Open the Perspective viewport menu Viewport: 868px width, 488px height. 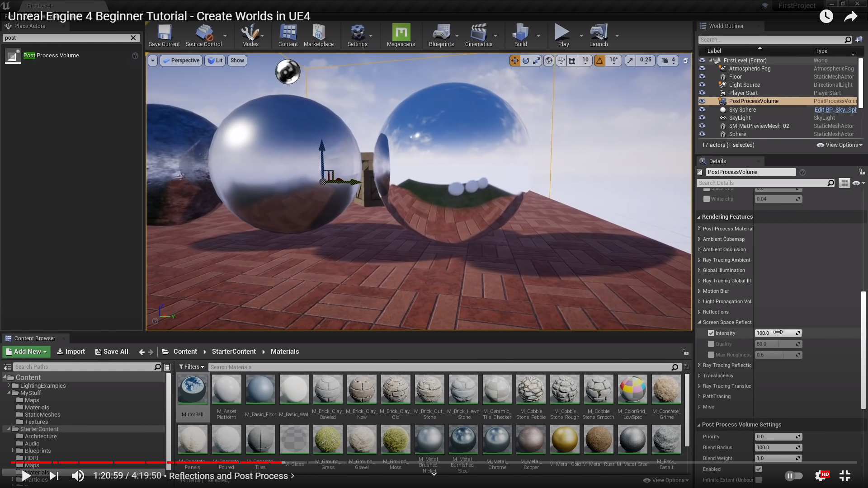point(180,61)
